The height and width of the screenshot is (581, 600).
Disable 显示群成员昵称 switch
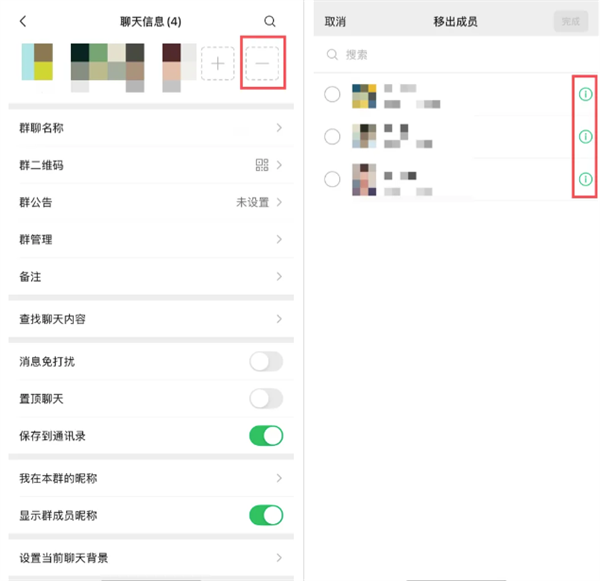[x=266, y=515]
